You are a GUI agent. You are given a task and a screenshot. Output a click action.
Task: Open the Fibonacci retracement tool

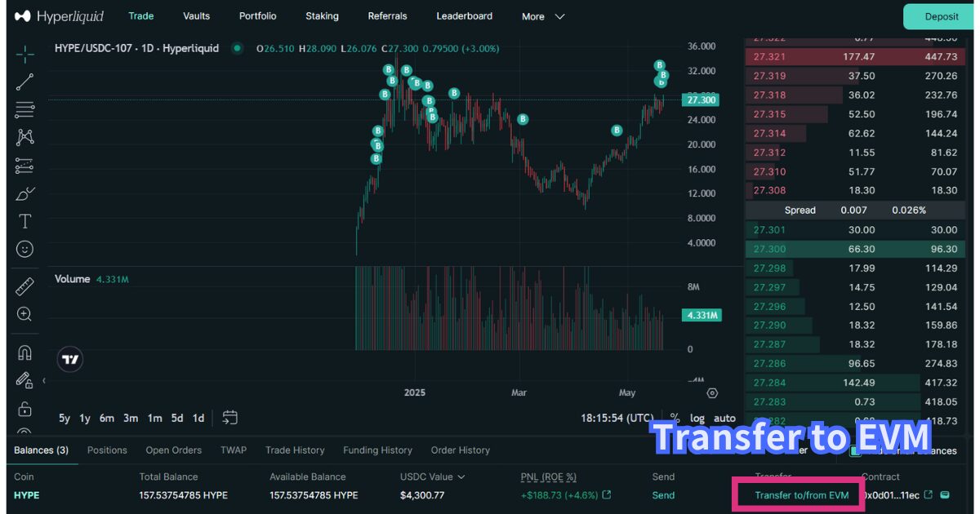point(25,109)
